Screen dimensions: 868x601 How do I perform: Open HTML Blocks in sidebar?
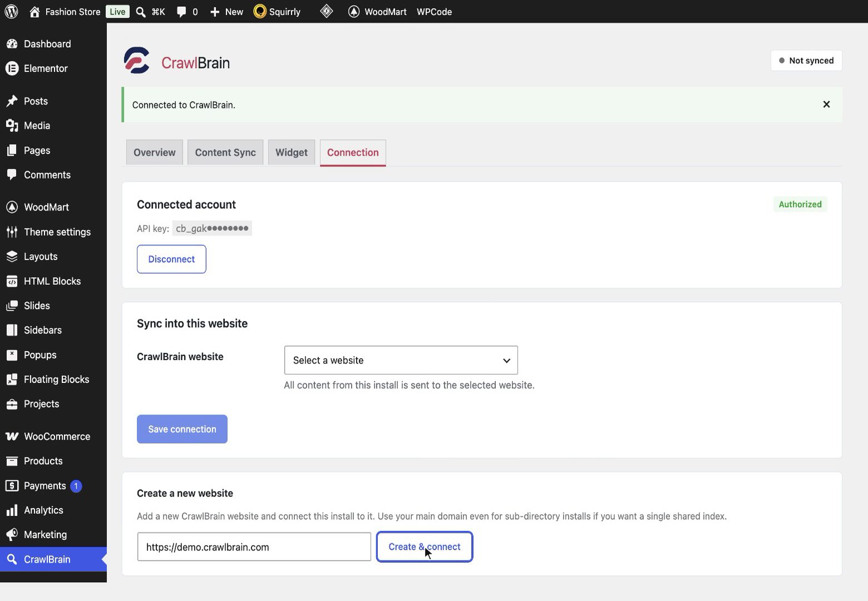coord(53,281)
